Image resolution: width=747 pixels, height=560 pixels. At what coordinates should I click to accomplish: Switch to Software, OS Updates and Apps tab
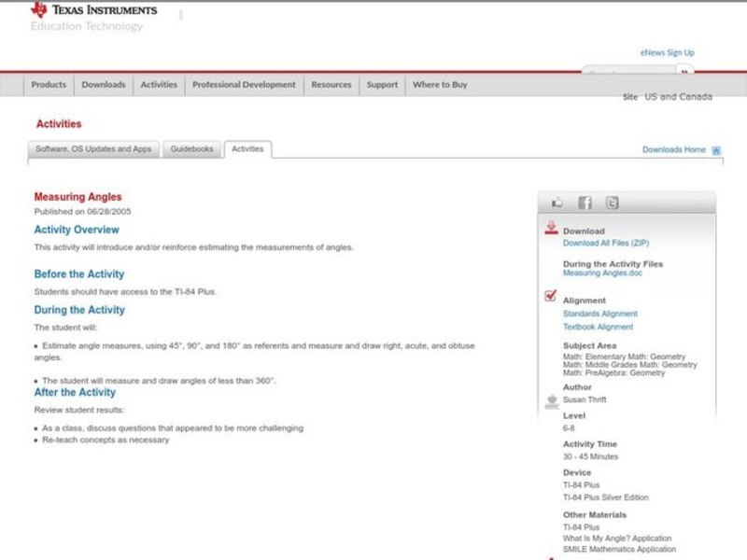[x=93, y=149]
